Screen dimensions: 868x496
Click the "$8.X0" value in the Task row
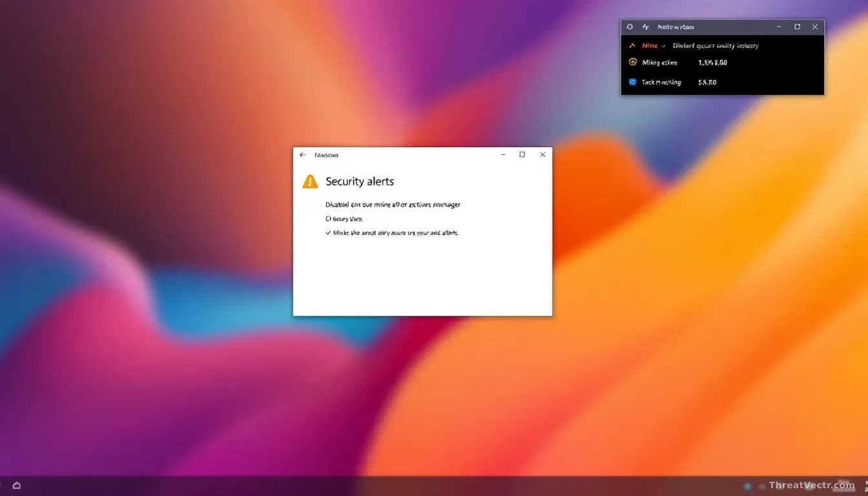click(x=707, y=82)
